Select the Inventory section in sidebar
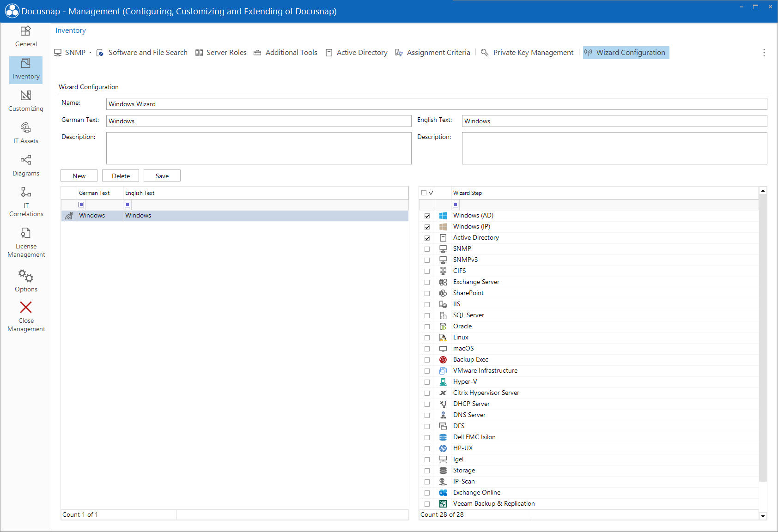This screenshot has width=778, height=532. 26,70
